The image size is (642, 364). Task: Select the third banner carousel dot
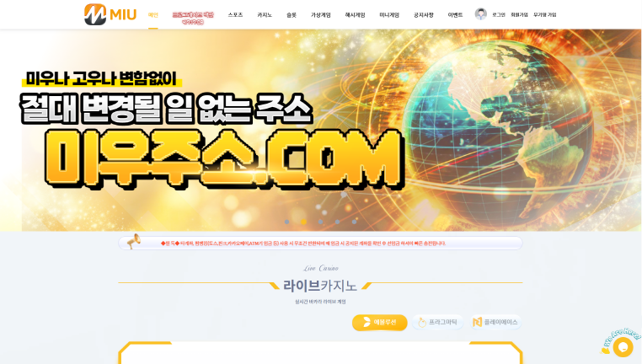click(x=321, y=222)
